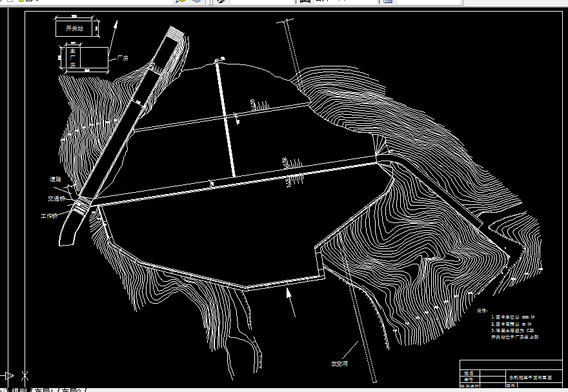
Task: Select the 放空洞 label near the tunnel
Action: tap(340, 364)
